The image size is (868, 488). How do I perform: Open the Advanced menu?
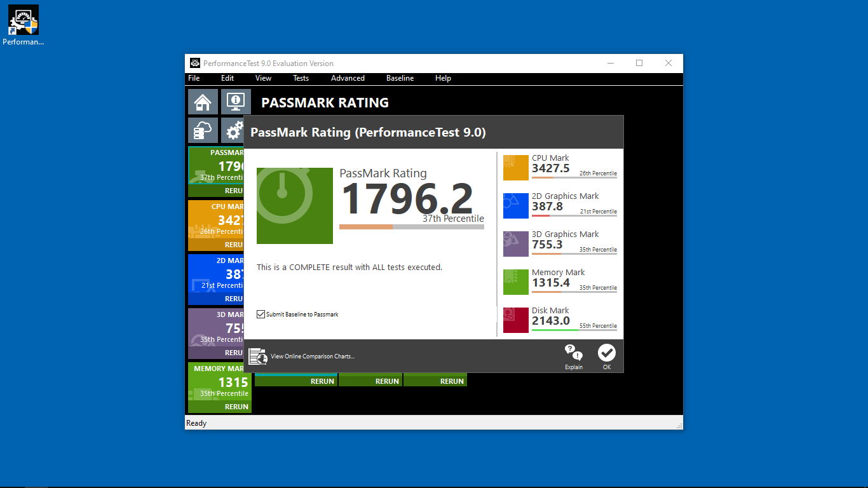348,78
